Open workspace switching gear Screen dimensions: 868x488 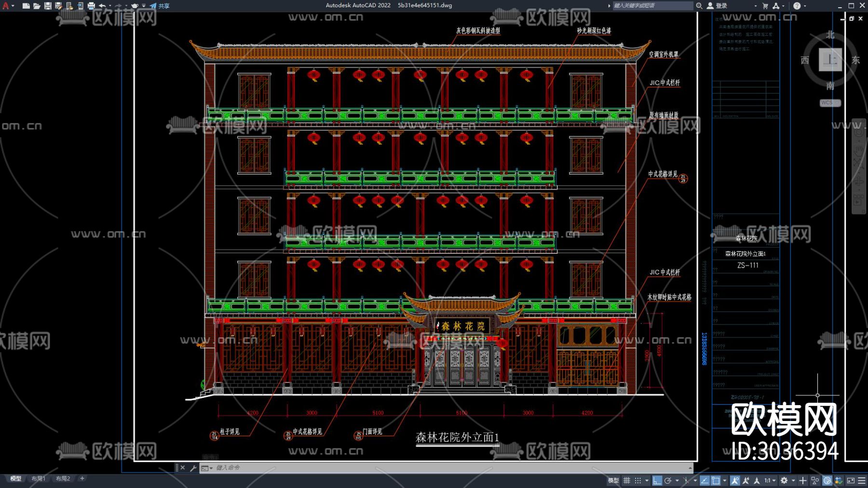(784, 480)
